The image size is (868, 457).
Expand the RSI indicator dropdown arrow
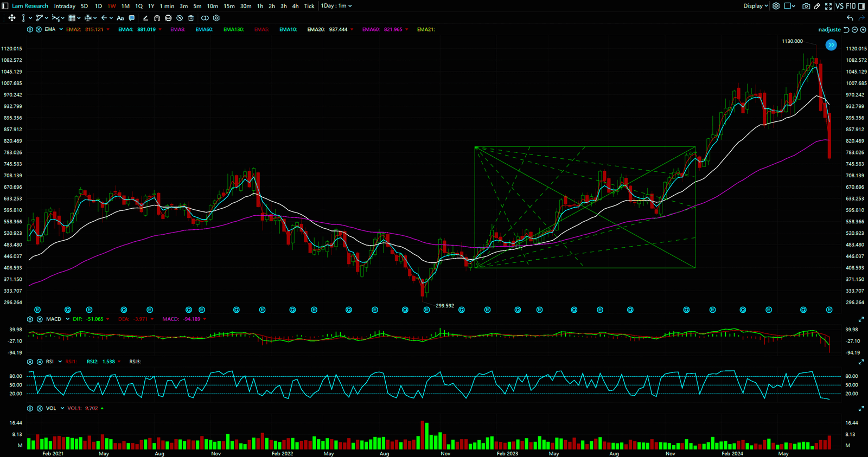[60, 362]
